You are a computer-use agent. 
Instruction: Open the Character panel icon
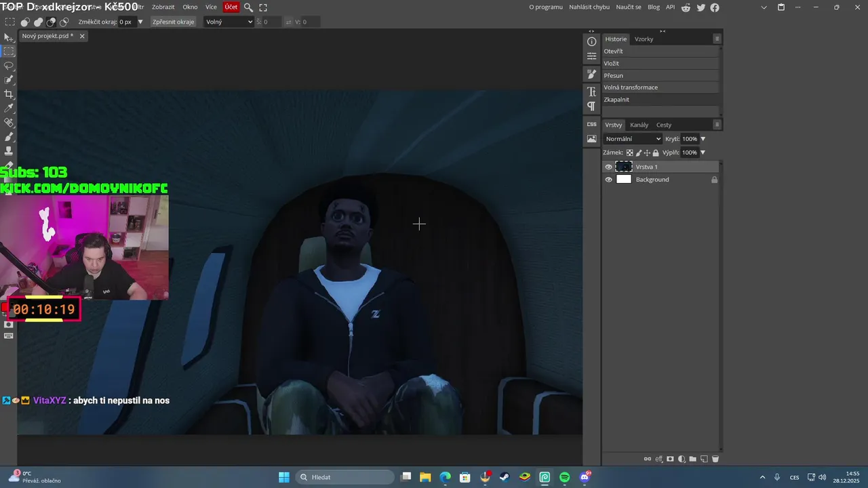coord(591,91)
